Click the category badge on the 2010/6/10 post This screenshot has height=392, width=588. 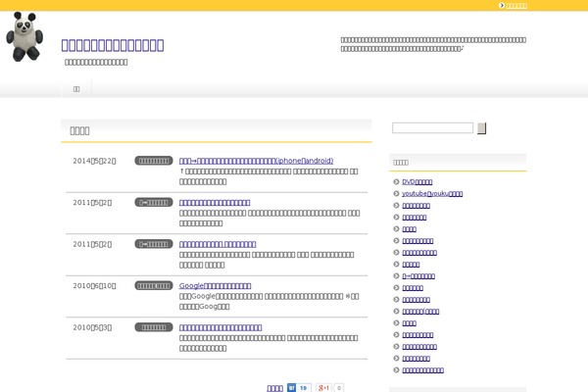[x=154, y=285]
